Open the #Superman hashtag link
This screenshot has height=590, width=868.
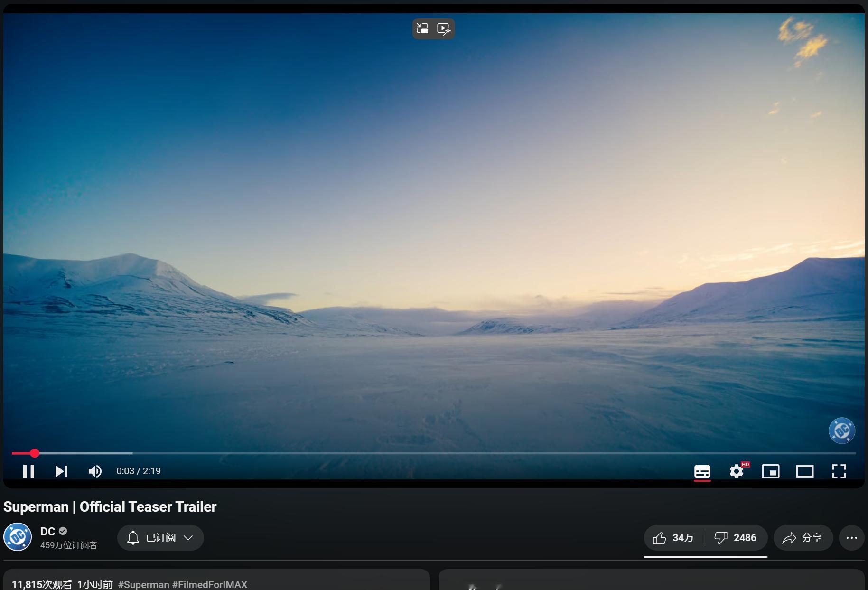[x=143, y=584]
